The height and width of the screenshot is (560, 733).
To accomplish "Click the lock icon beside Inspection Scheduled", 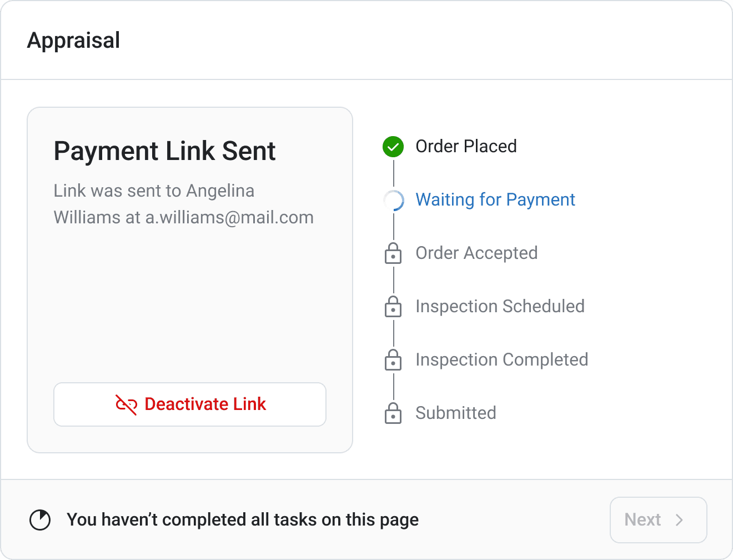I will (393, 307).
